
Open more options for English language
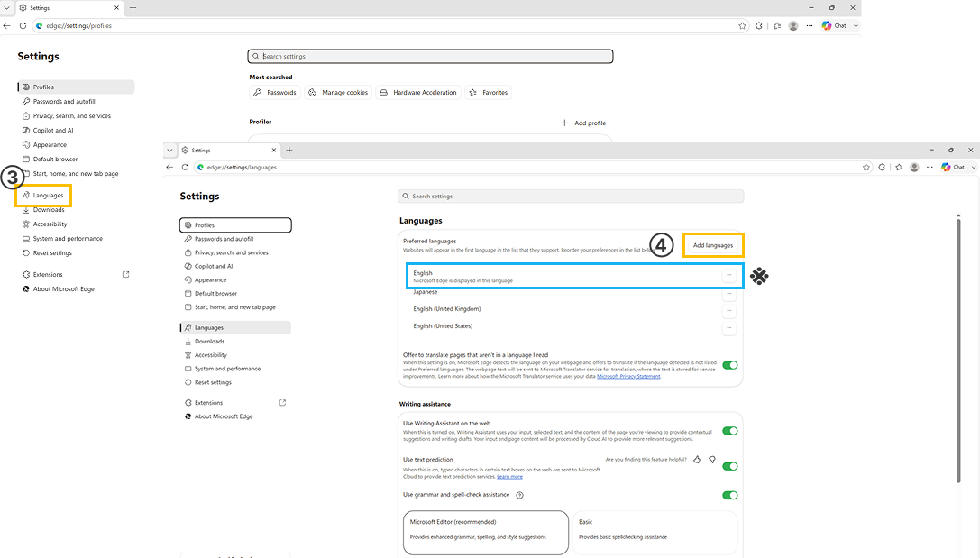(728, 275)
